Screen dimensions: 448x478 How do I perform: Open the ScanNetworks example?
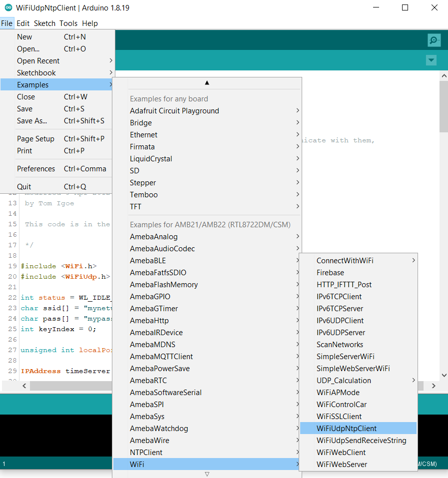359,345
